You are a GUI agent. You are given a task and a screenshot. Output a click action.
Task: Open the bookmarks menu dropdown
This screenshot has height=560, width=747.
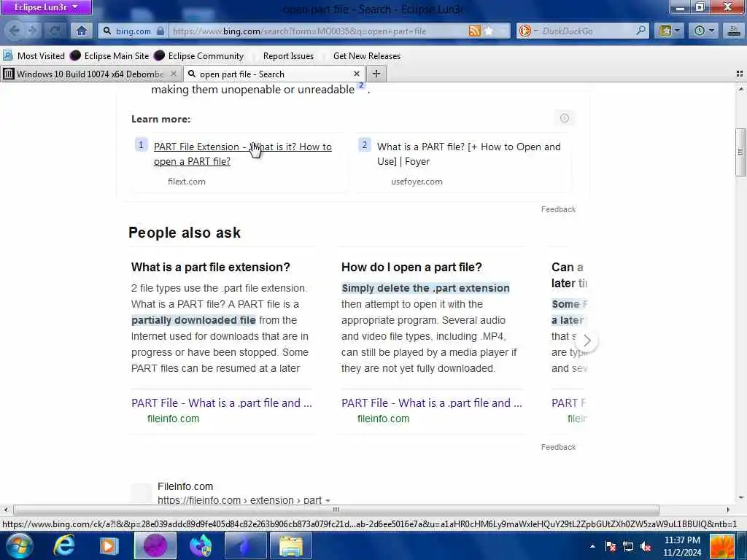670,31
